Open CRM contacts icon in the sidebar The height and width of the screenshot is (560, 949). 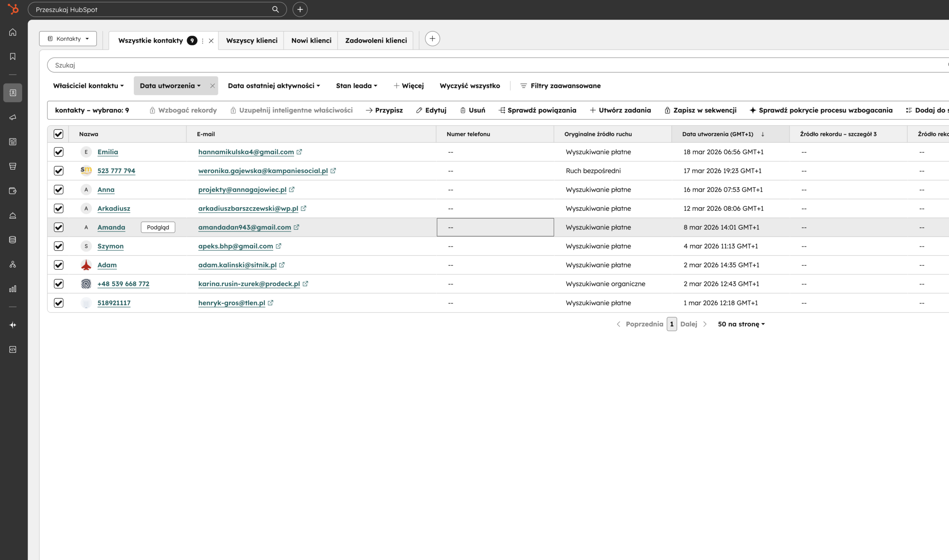pos(13,93)
